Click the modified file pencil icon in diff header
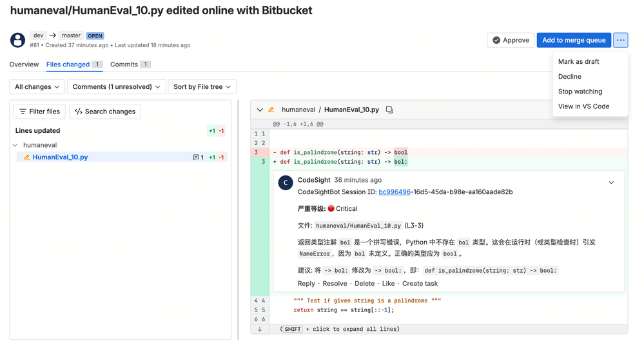 pyautogui.click(x=271, y=110)
